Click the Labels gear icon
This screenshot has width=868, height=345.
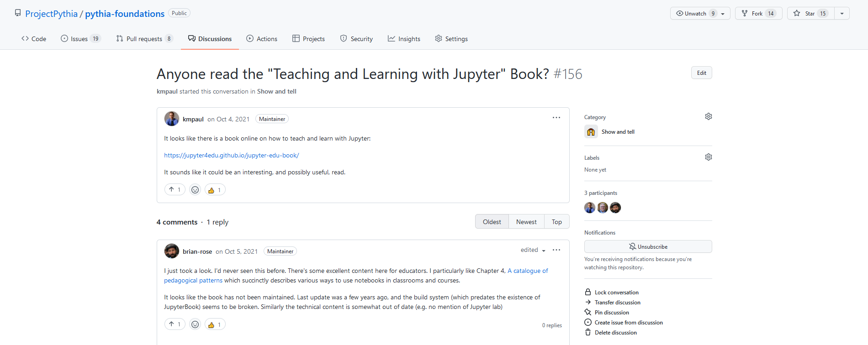[x=708, y=157]
